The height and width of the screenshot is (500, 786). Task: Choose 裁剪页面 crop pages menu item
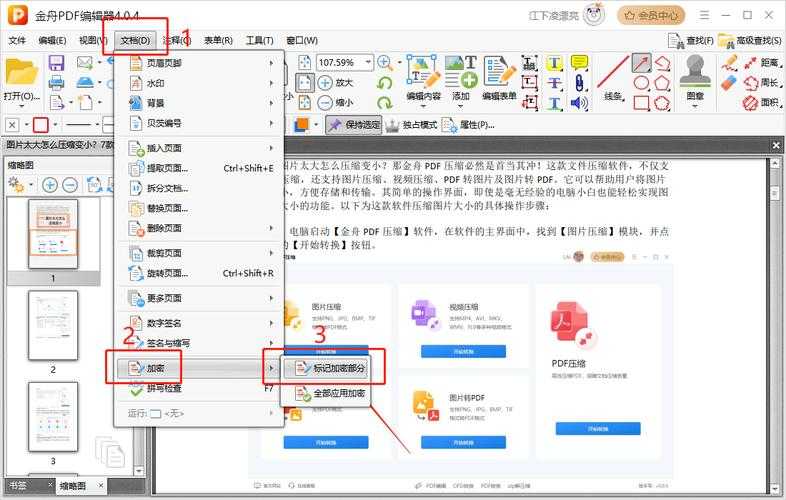point(200,253)
